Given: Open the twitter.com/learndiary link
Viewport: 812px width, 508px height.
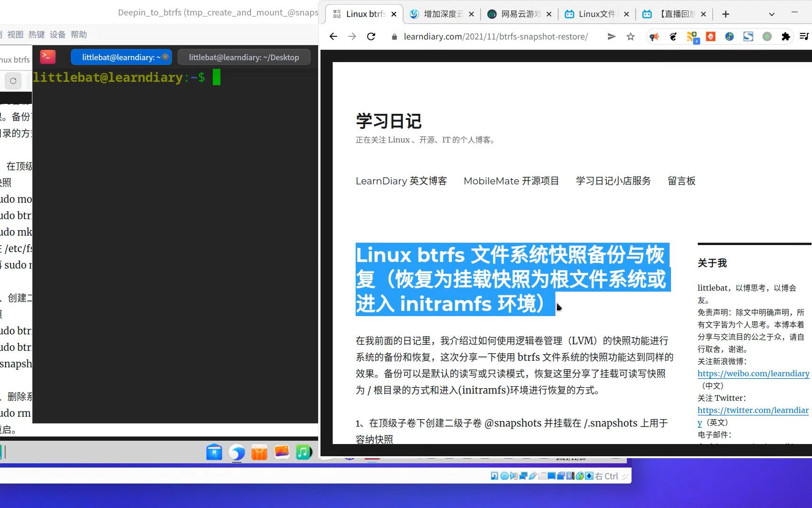Looking at the screenshot, I should pos(753,410).
